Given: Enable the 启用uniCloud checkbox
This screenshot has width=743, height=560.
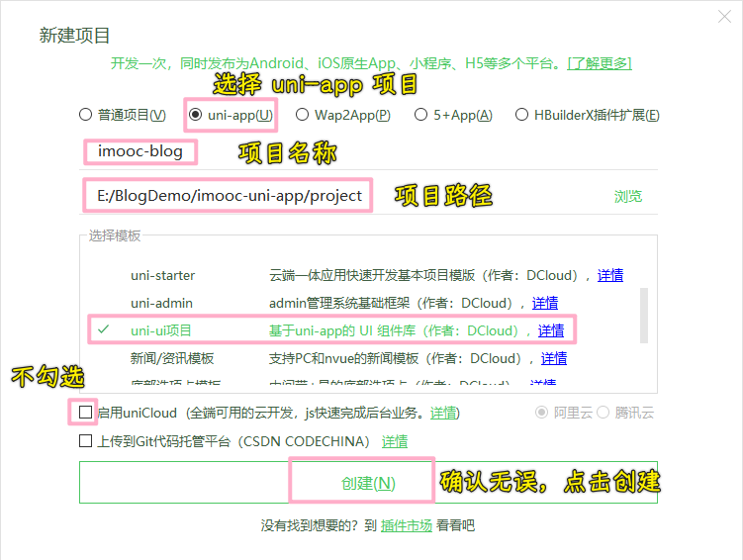Looking at the screenshot, I should click(85, 413).
